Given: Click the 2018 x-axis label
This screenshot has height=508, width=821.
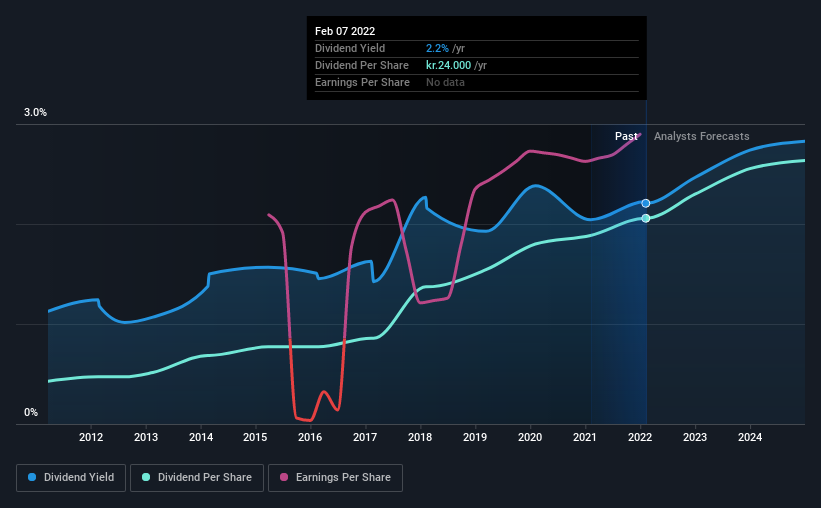Looking at the screenshot, I should coord(420,437).
